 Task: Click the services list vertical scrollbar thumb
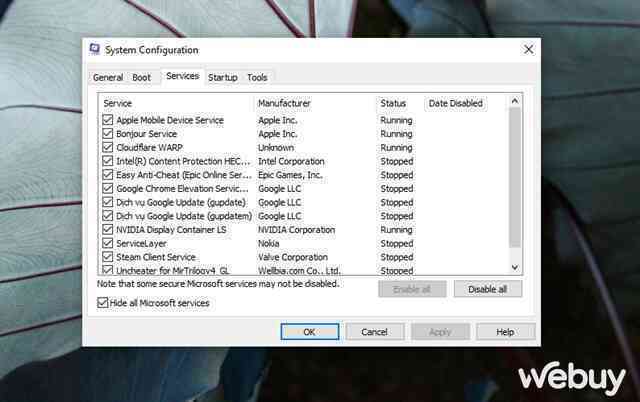[x=515, y=178]
